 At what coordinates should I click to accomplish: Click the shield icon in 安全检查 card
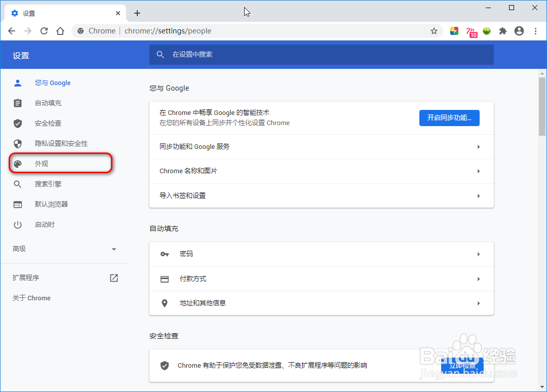tap(165, 366)
